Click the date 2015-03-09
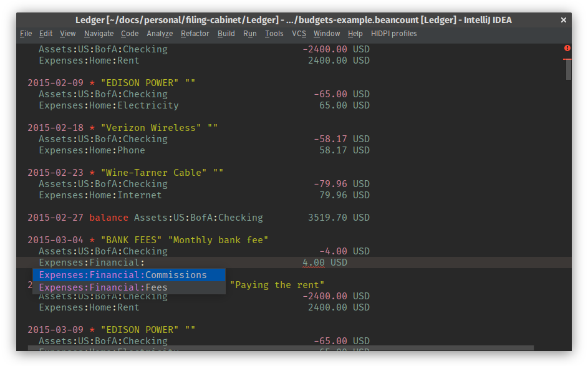588x366 pixels. click(55, 330)
